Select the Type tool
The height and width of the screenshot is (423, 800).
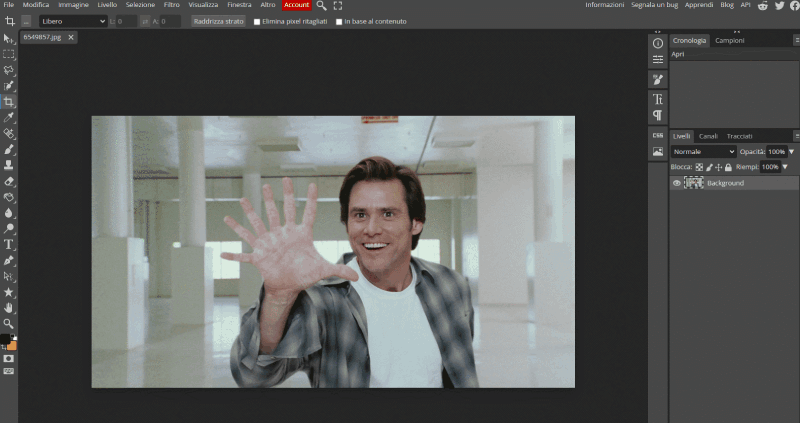[x=9, y=244]
